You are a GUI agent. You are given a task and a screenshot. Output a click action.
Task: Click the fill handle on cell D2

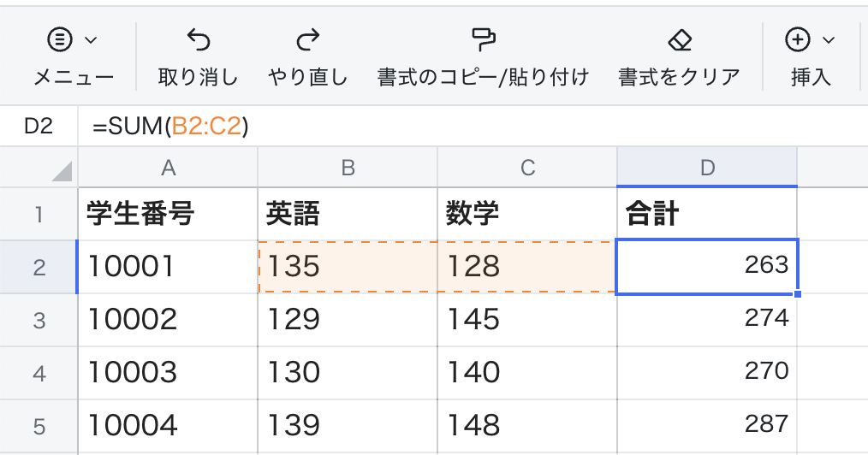(798, 294)
